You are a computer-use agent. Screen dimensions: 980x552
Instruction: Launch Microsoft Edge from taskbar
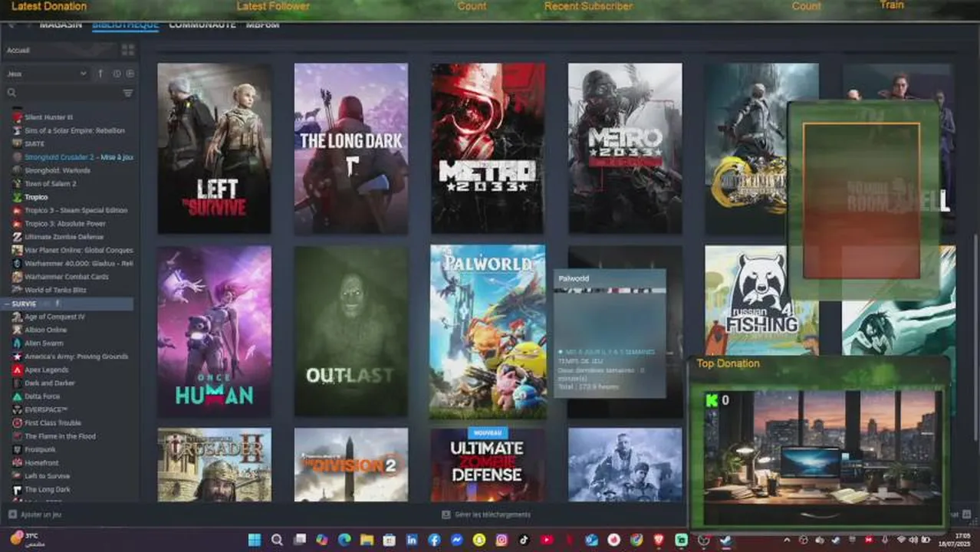coord(344,540)
